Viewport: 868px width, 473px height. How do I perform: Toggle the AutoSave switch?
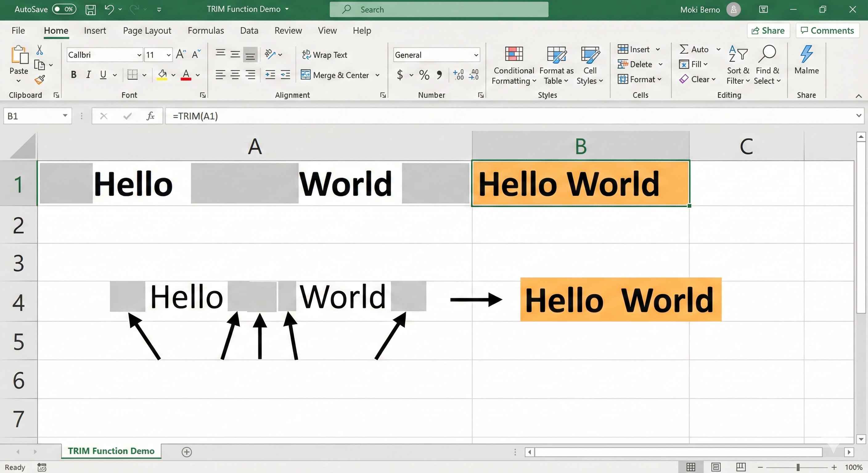click(x=64, y=10)
